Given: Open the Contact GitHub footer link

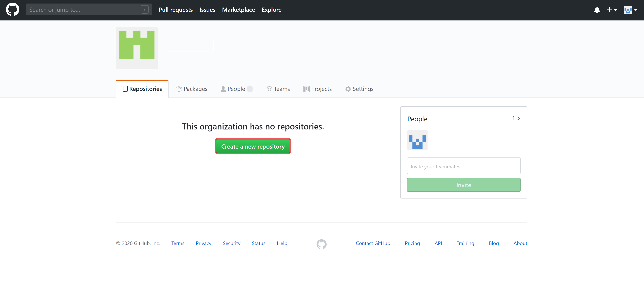Looking at the screenshot, I should [373, 243].
